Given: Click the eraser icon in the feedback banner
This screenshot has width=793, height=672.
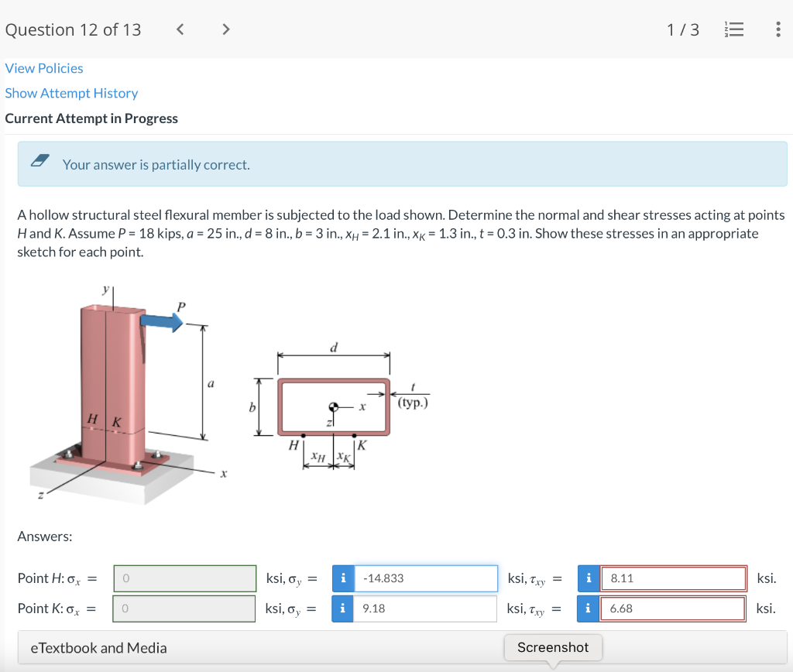Looking at the screenshot, I should [40, 161].
